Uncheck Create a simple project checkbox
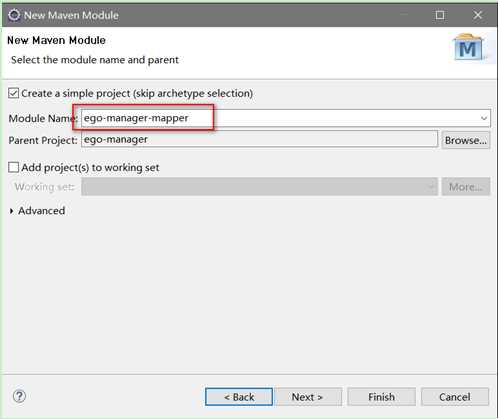The height and width of the screenshot is (419, 498). (13, 93)
